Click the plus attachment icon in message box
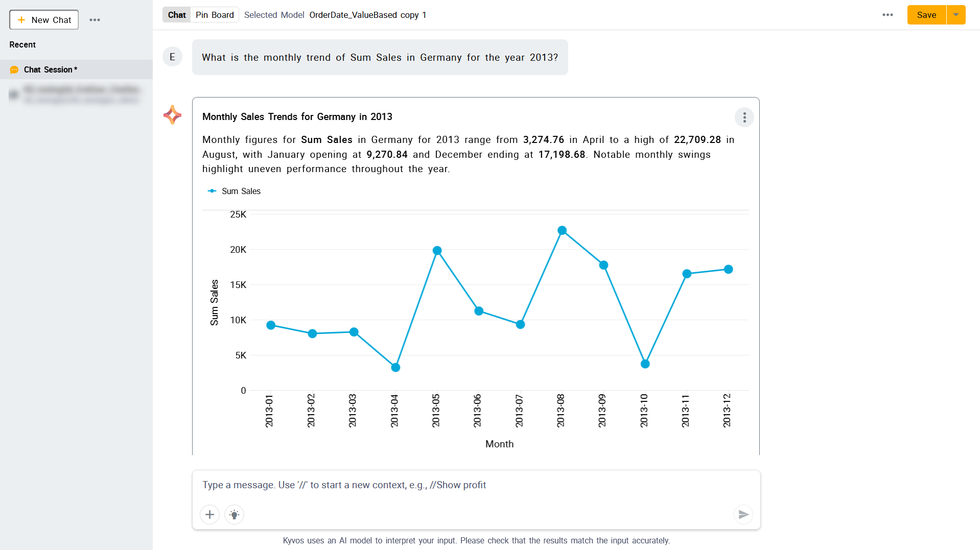The width and height of the screenshot is (980, 550). (x=209, y=514)
